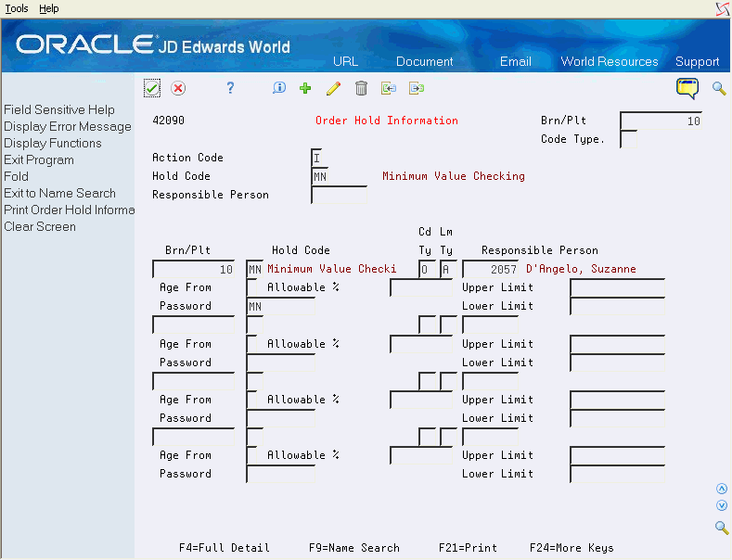Select Display Functions option

coord(53,144)
